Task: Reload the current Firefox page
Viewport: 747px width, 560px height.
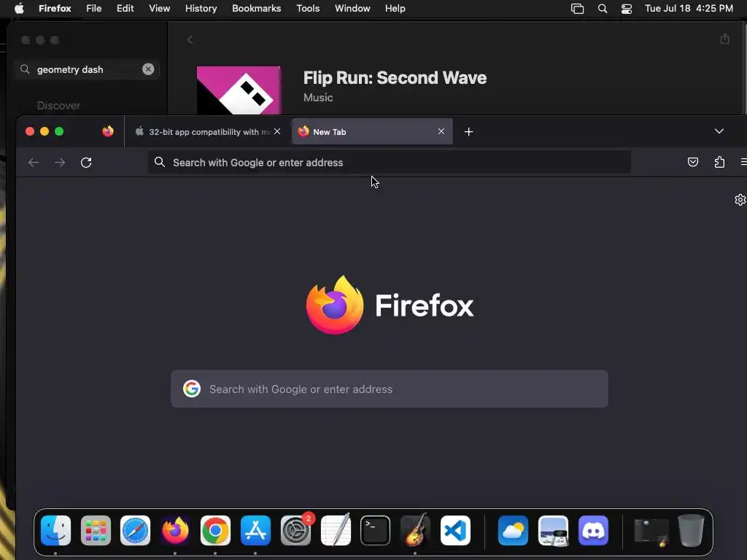Action: [86, 163]
